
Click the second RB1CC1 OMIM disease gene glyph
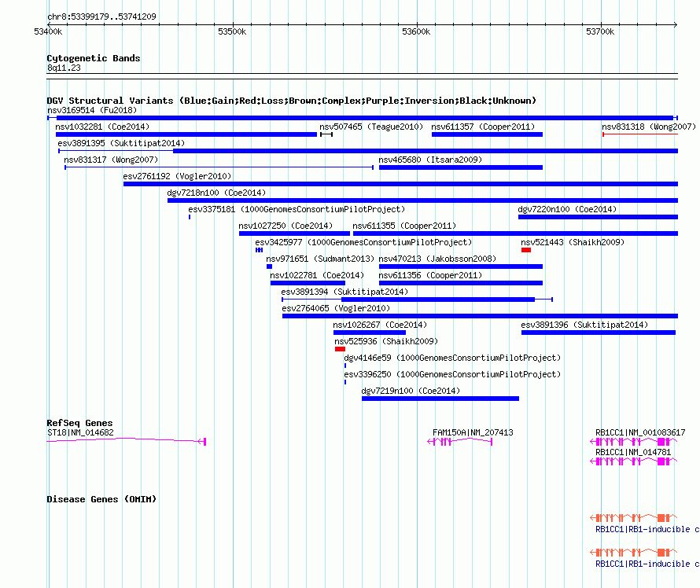coord(634,553)
